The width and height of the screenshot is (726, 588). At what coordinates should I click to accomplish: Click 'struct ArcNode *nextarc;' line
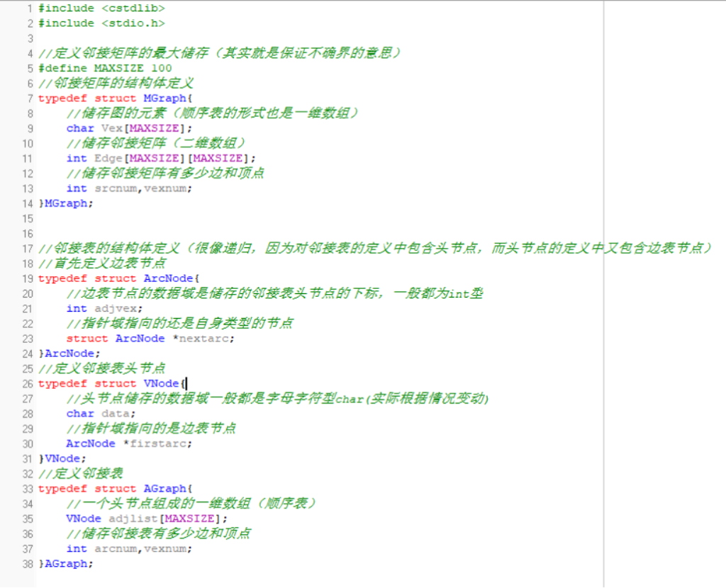point(150,339)
